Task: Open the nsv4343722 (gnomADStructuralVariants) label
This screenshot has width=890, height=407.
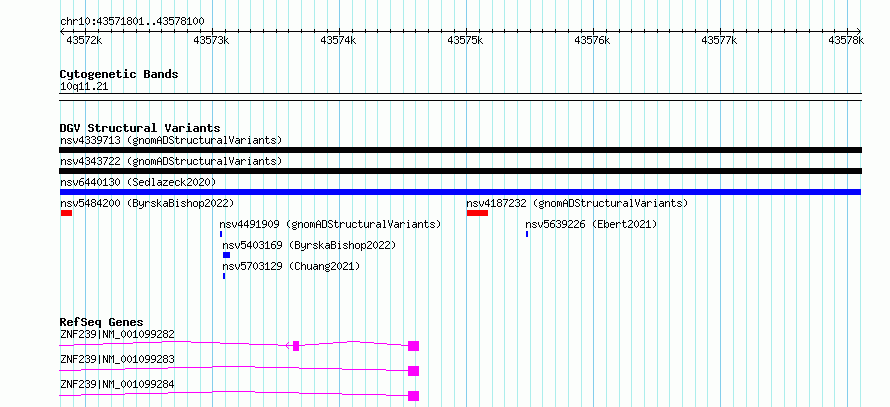Action: coord(171,161)
